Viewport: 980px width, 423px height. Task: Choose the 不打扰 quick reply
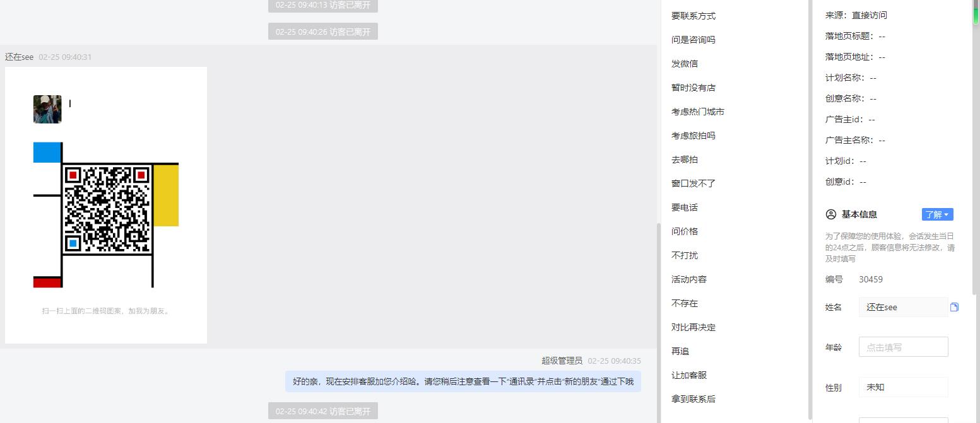coord(685,255)
